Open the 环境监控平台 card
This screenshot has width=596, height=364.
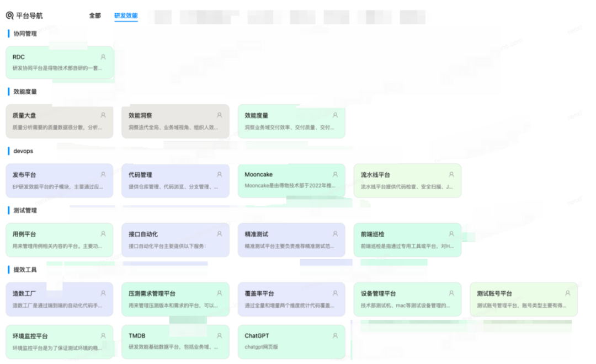click(59, 341)
